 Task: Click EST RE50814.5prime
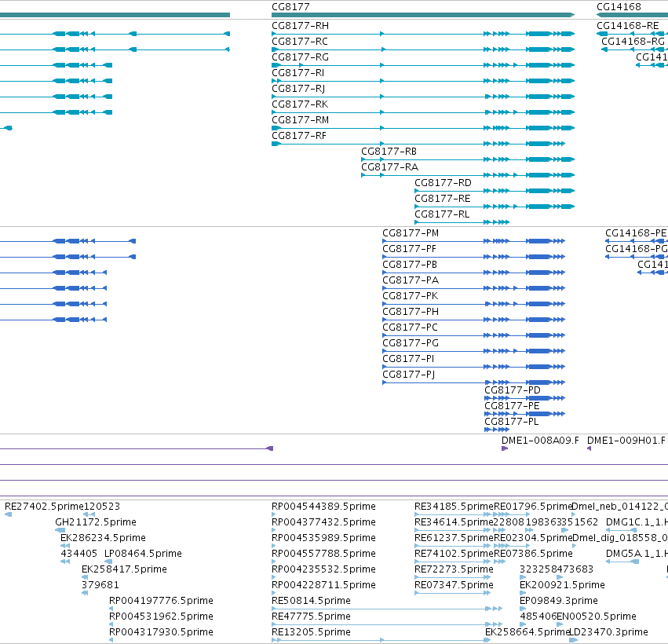tap(311, 601)
